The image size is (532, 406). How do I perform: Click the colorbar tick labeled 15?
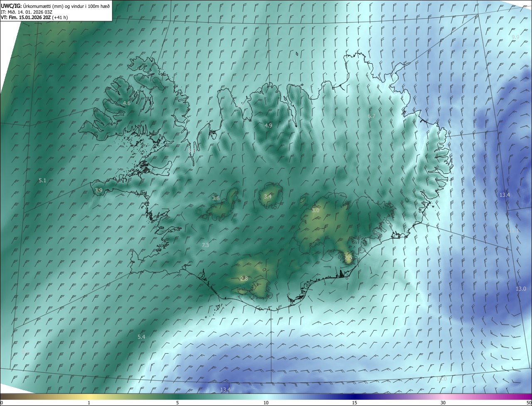(355, 403)
